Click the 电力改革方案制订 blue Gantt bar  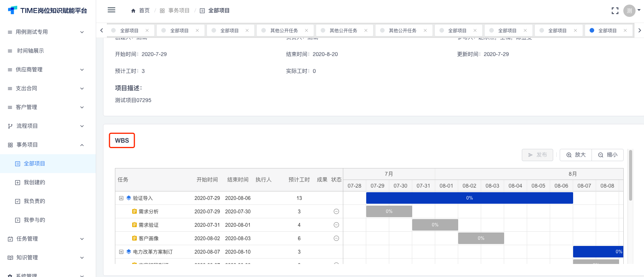tap(598, 252)
